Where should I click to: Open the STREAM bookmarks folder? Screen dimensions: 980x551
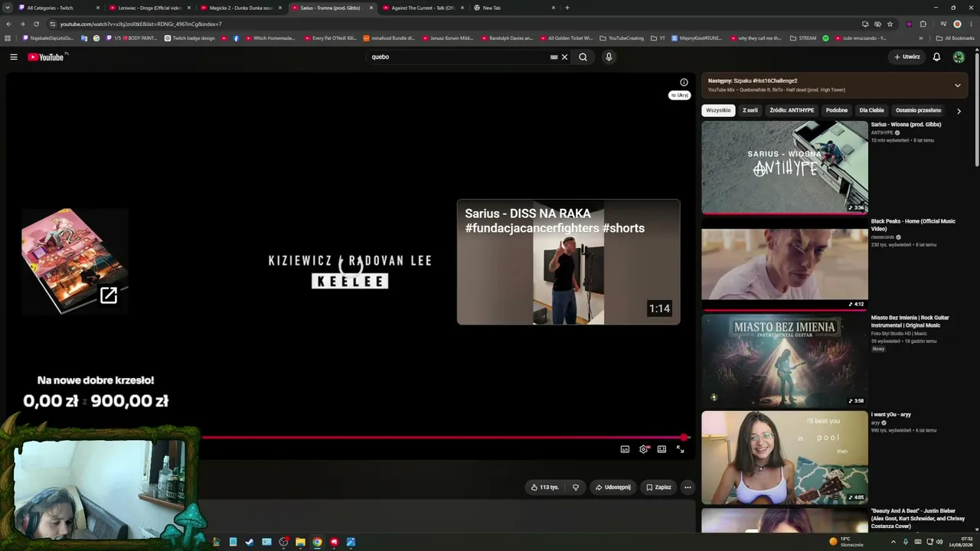[x=803, y=38]
